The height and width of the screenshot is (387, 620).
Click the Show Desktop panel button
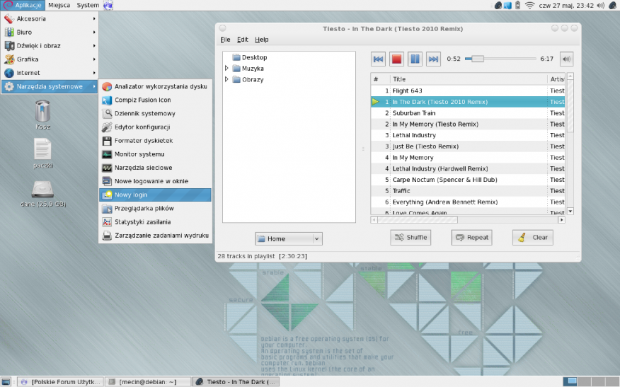(x=6, y=382)
